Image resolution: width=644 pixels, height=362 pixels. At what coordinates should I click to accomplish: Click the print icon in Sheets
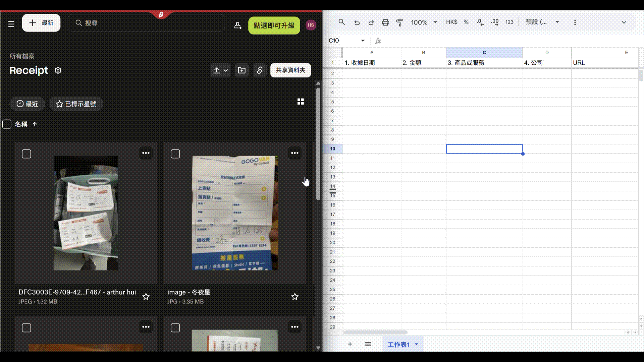pyautogui.click(x=385, y=22)
